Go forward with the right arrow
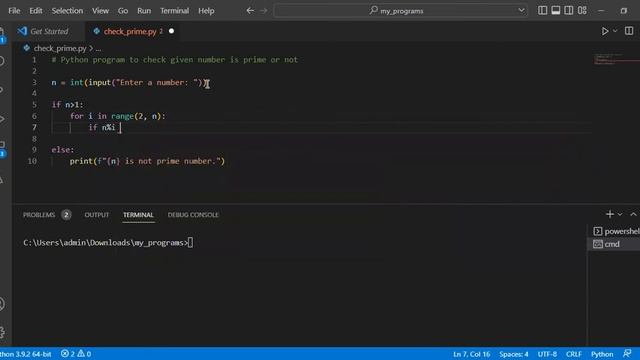 coord(264,11)
